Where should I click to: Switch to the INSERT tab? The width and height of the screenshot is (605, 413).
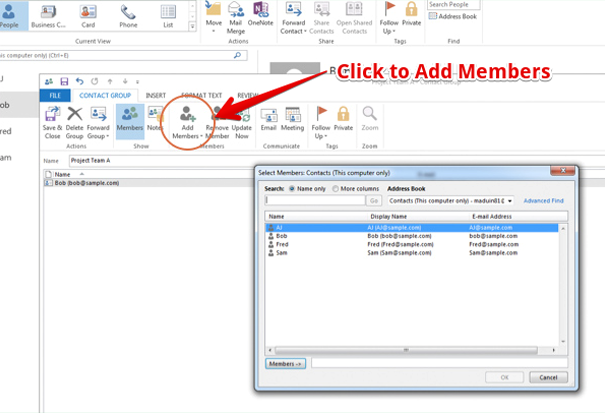[155, 95]
